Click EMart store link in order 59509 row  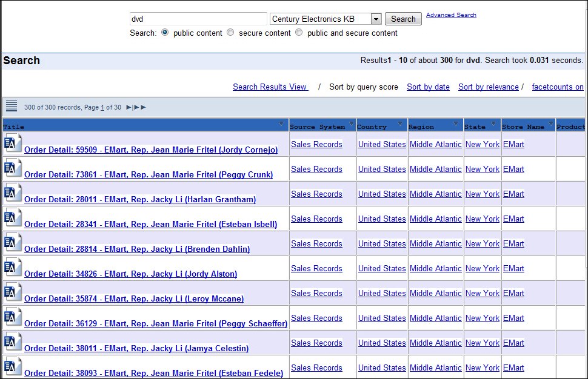tap(513, 144)
